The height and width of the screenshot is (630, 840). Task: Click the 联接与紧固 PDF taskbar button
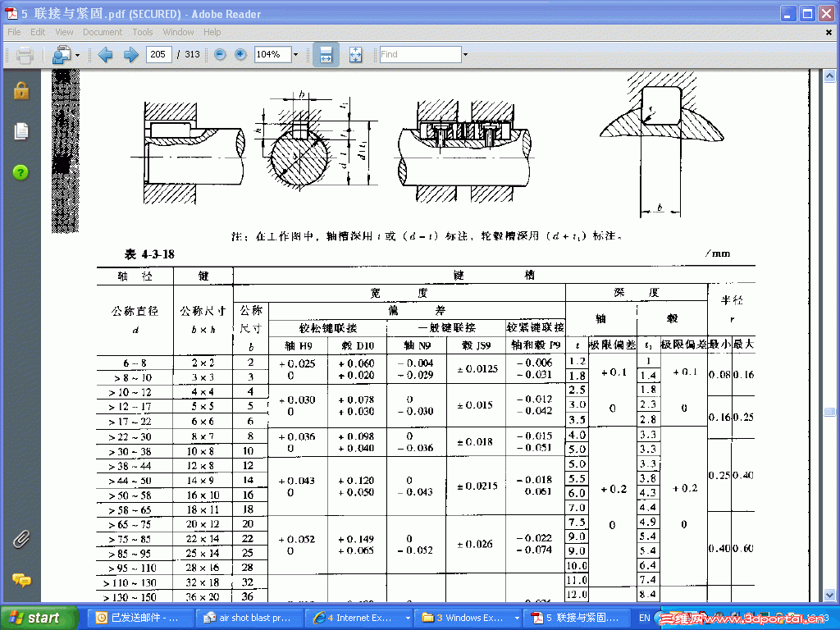click(x=577, y=618)
